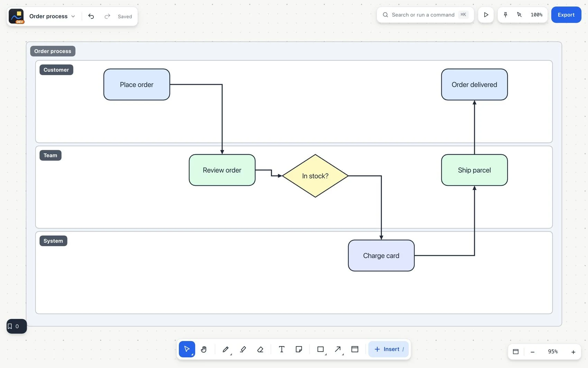Select the sticky note tool
Image resolution: width=588 pixels, height=368 pixels.
tap(299, 349)
